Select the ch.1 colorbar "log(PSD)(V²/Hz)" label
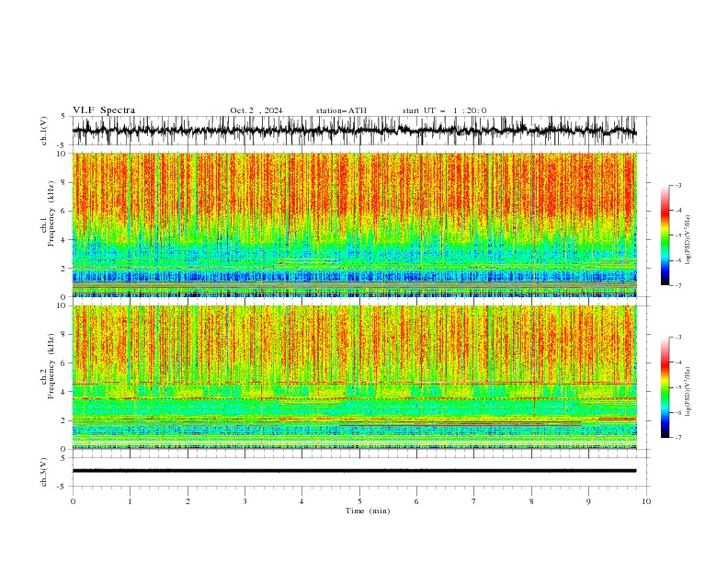This screenshot has height=563, width=728. pos(688,240)
